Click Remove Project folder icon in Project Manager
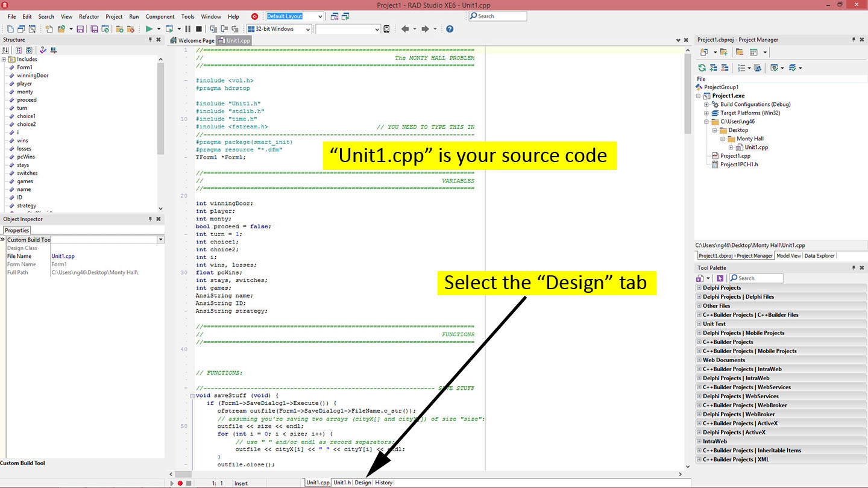Viewport: 868px width, 488px height. point(740,52)
